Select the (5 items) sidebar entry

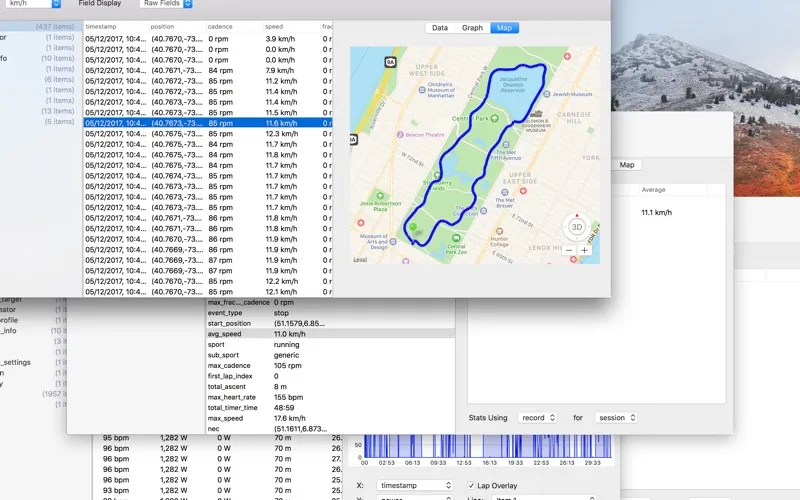[41, 121]
